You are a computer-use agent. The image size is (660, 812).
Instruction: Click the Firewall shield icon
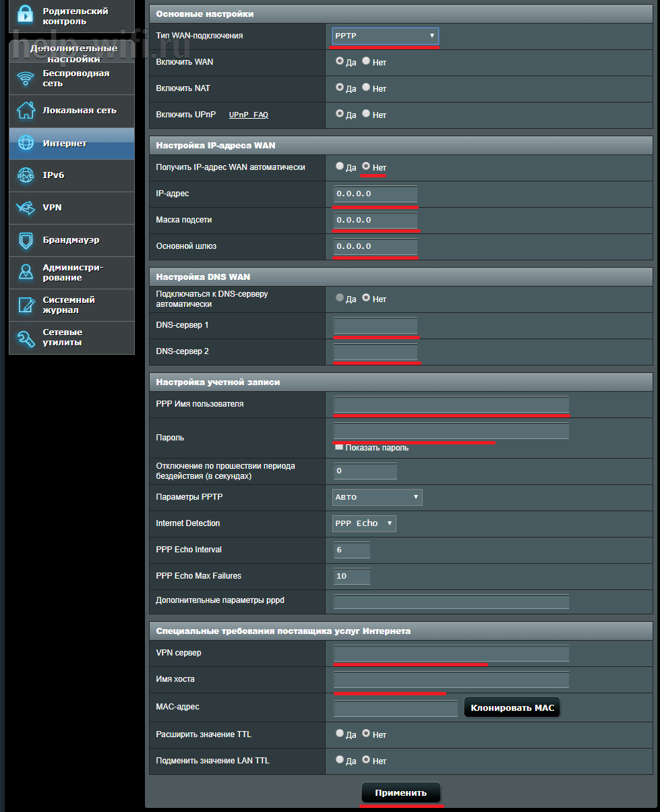point(26,240)
